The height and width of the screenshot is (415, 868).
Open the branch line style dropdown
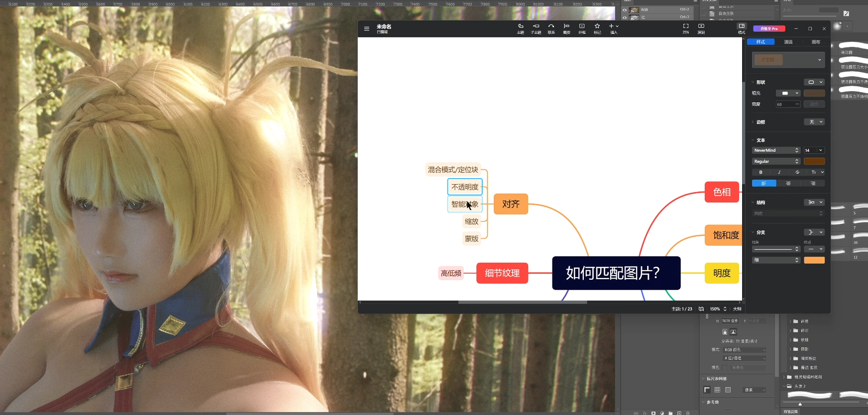pyautogui.click(x=776, y=249)
